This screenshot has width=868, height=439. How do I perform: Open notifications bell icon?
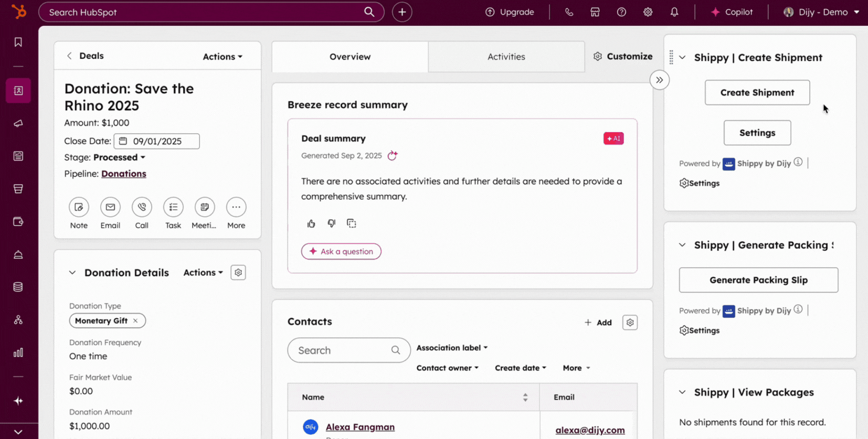point(674,12)
